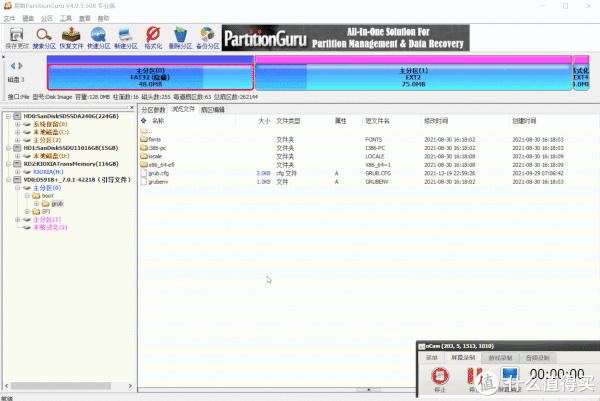The height and width of the screenshot is (401, 600).
Task: Switch to the 分区参数 tab
Action: point(153,110)
